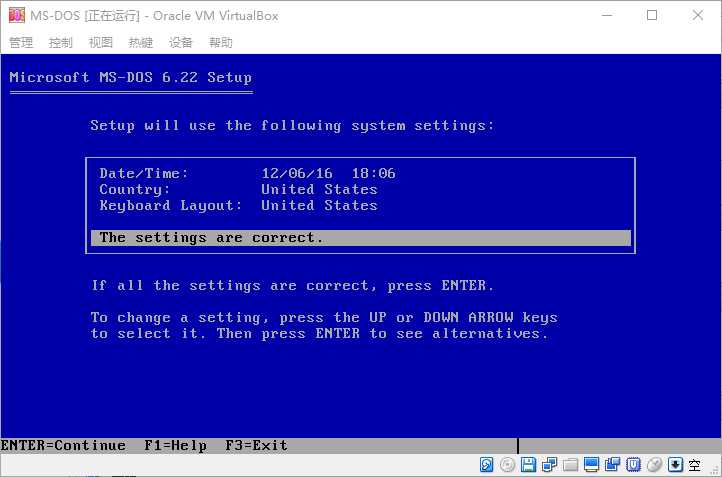Viewport: 722px width, 477px height.
Task: Minimize the VirtualBox window
Action: 607,15
